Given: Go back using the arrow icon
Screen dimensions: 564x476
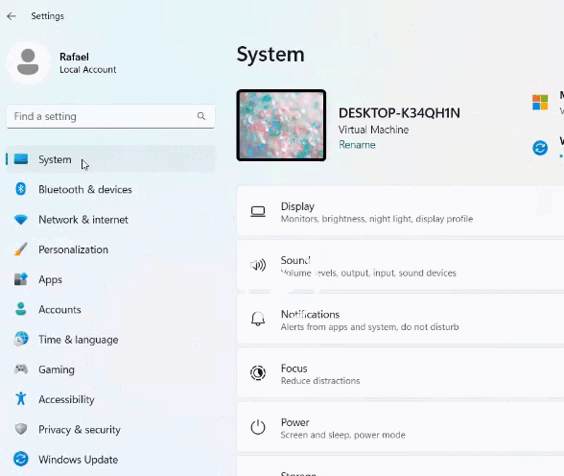Looking at the screenshot, I should tap(12, 16).
